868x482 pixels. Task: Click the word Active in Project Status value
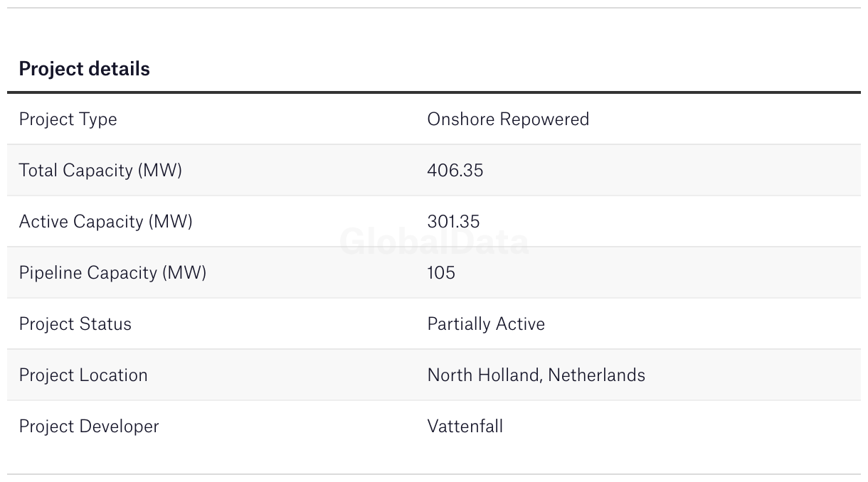click(521, 324)
